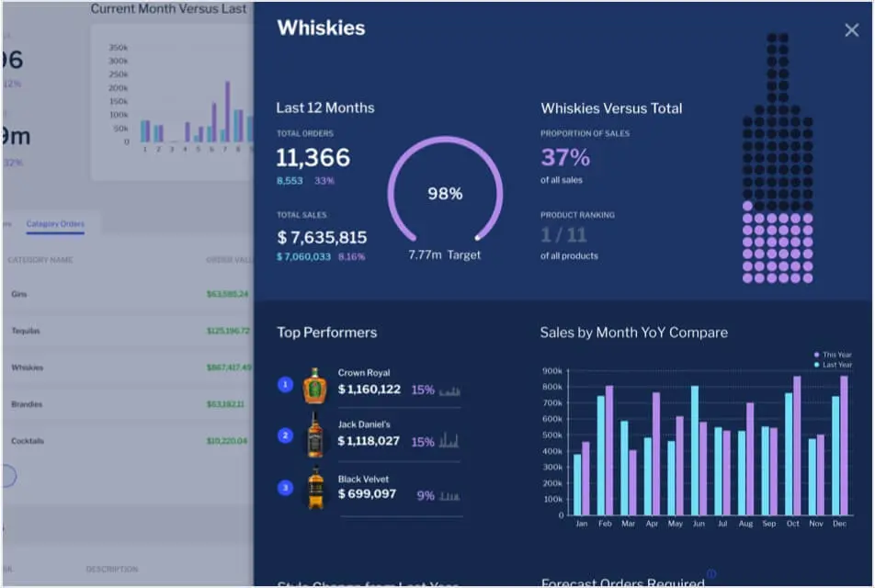Select the rank 3 badge for Black Velvet
The image size is (875, 588).
pos(285,488)
